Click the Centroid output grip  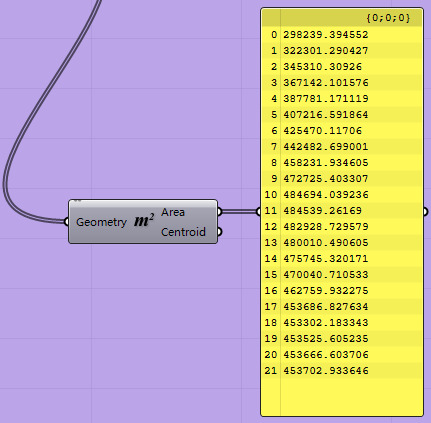[219, 232]
